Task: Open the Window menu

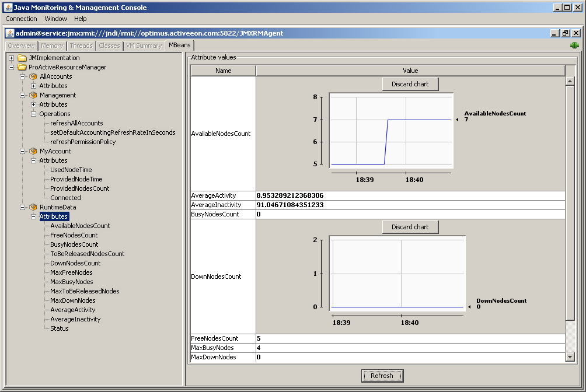Action: coord(55,19)
